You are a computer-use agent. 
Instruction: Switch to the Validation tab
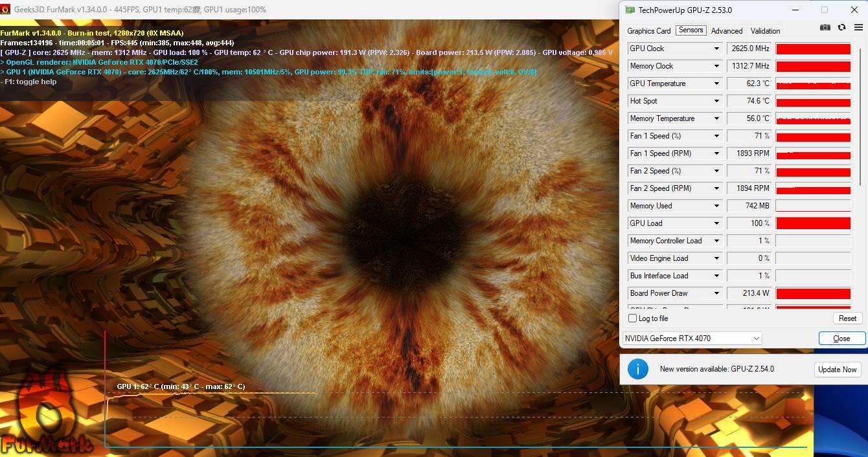pyautogui.click(x=765, y=31)
